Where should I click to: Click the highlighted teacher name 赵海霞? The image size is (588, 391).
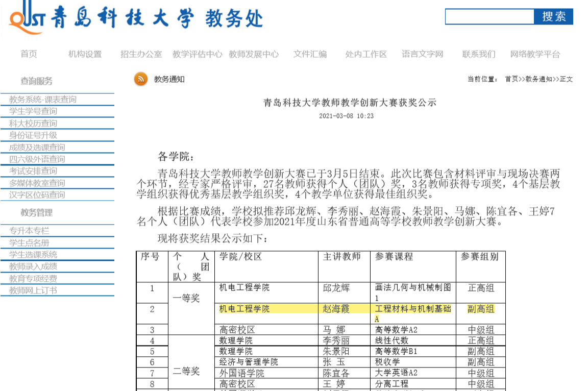(336, 308)
